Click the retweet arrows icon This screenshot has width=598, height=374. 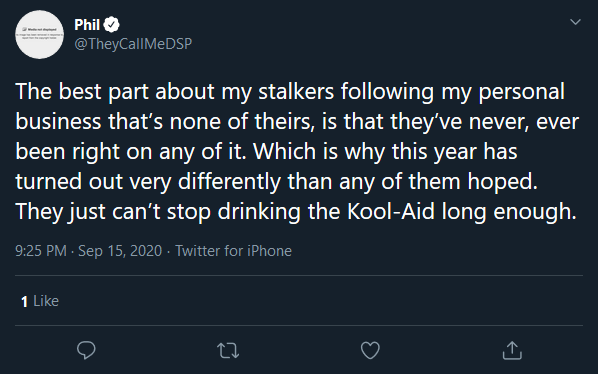228,350
